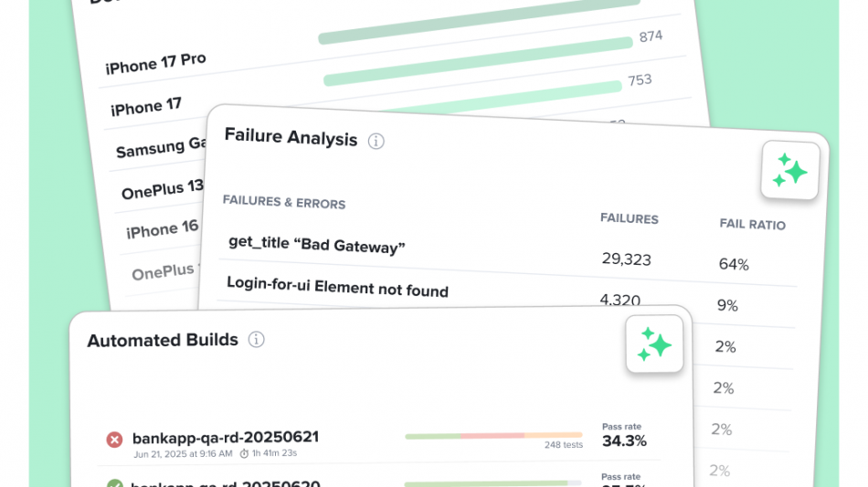The width and height of the screenshot is (868, 487).
Task: Click the 248 tests pass/fail progress bar
Action: tap(493, 436)
